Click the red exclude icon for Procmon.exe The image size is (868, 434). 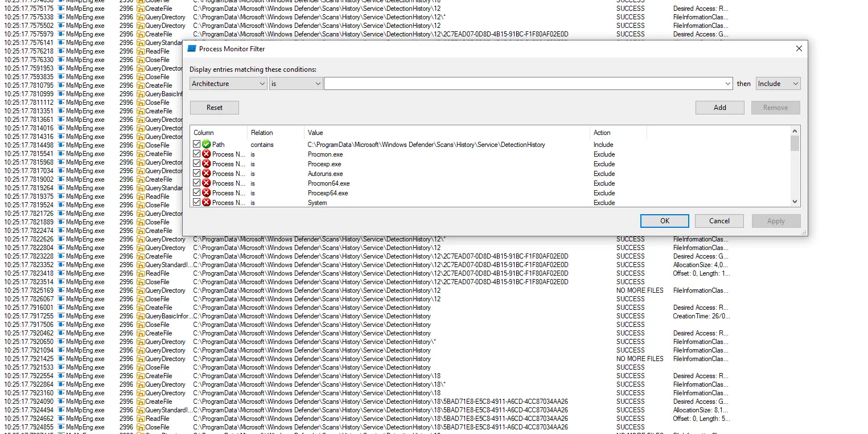pos(206,154)
